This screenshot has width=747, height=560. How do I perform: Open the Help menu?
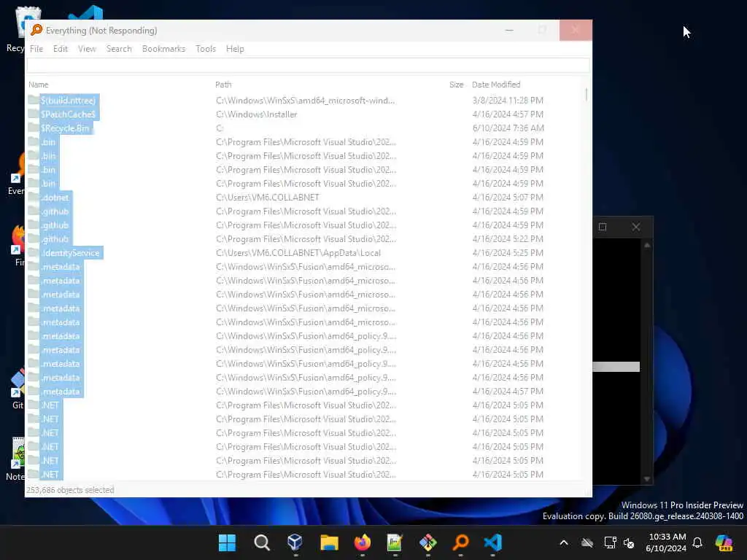pyautogui.click(x=235, y=49)
